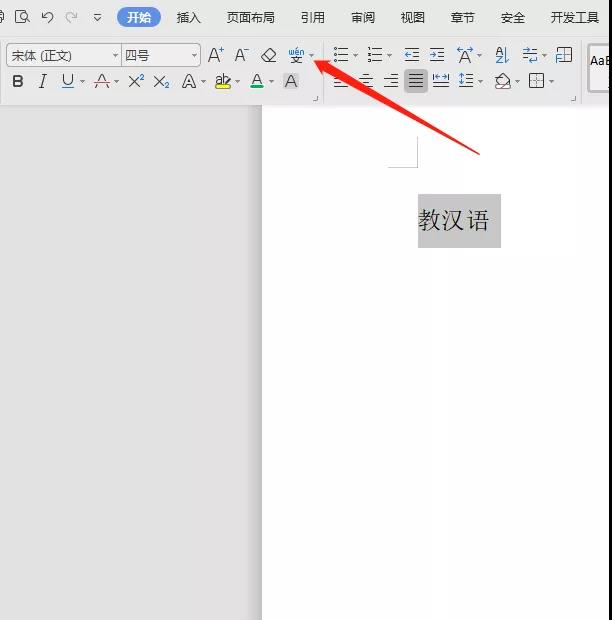This screenshot has width=612, height=620.
Task: Decrease font size with A- button
Action: pyautogui.click(x=241, y=55)
